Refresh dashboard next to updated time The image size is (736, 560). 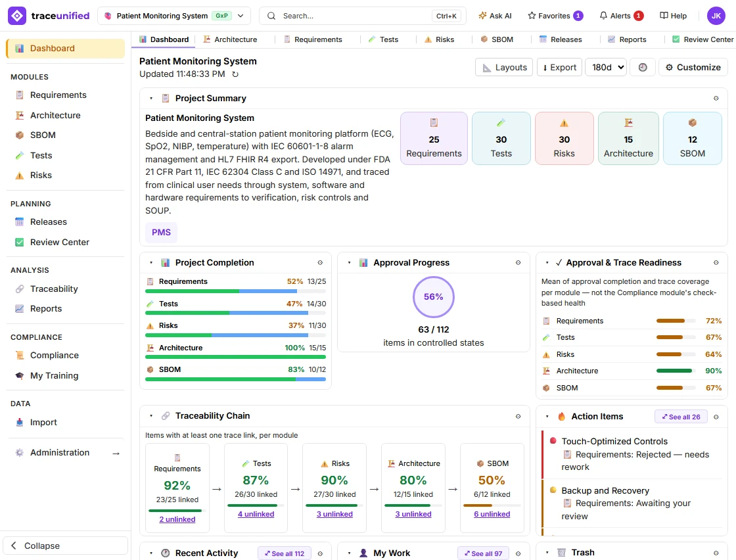(235, 74)
